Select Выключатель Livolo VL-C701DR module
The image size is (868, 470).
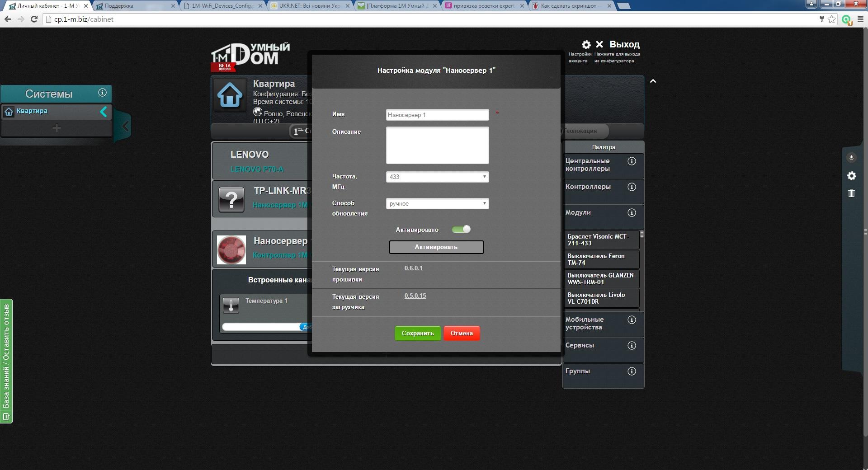(x=602, y=298)
